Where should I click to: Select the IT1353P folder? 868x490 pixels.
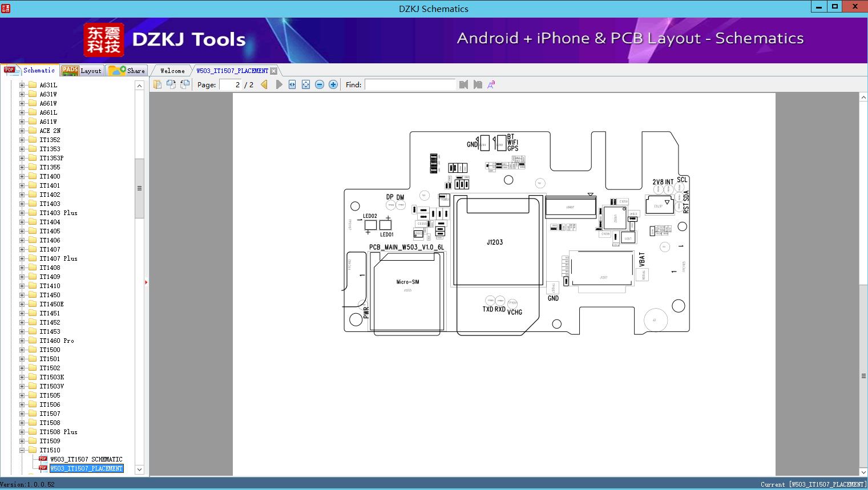51,158
